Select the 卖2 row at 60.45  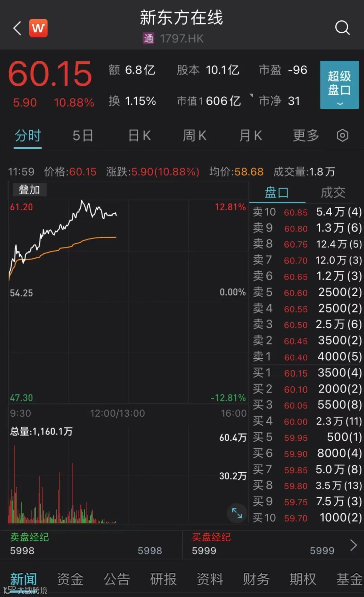307,340
